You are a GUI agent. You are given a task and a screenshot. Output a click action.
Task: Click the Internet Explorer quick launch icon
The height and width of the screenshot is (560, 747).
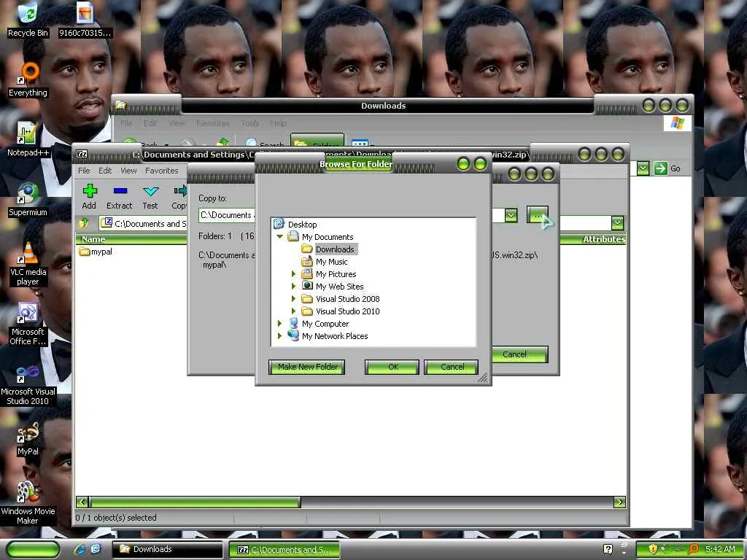pyautogui.click(x=80, y=549)
